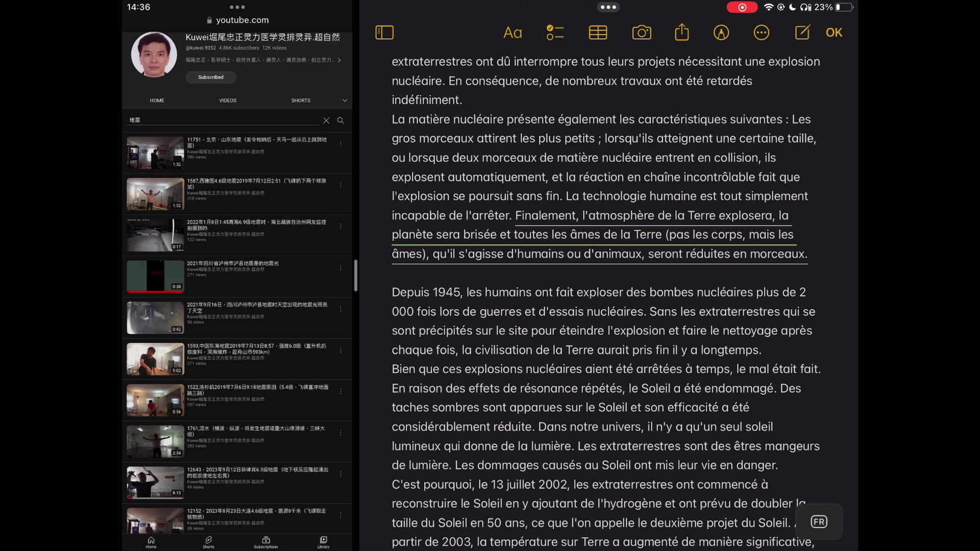Tap the share icon in Notes toolbar
The image size is (980, 551).
pos(682,33)
